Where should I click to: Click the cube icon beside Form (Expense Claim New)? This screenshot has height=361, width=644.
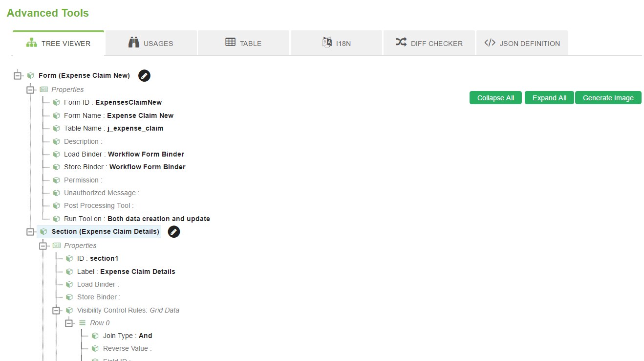click(30, 75)
